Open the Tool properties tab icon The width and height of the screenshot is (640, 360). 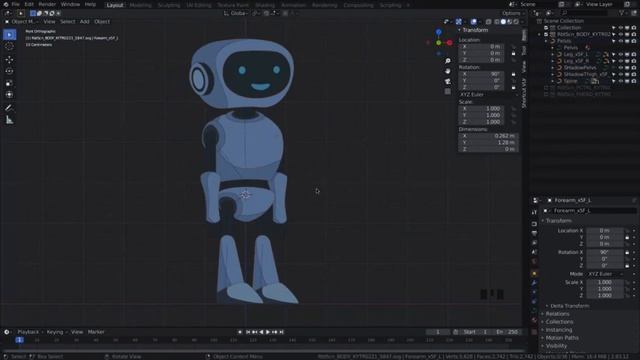point(534,212)
